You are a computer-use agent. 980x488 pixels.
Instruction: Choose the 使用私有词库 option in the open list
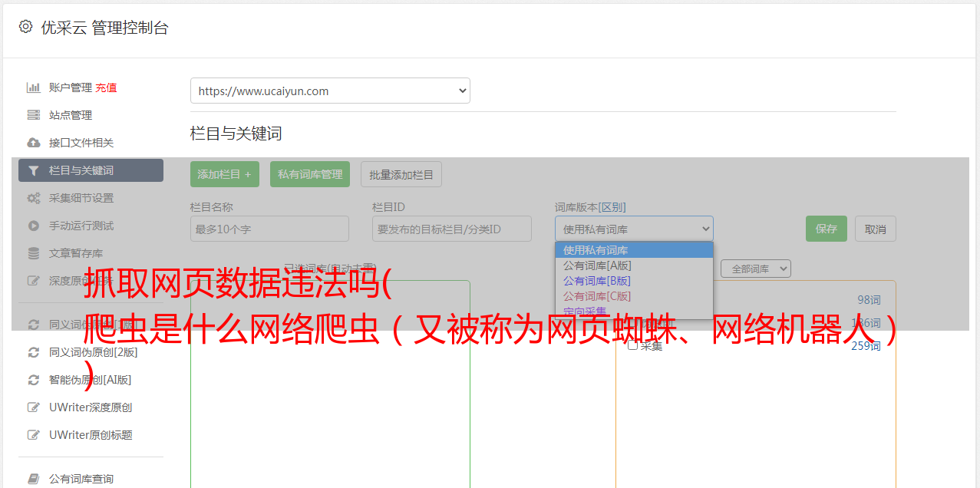click(x=634, y=249)
